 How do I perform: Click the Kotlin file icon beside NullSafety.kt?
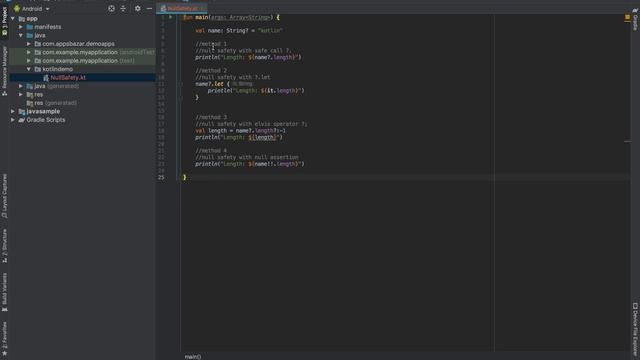(46, 78)
